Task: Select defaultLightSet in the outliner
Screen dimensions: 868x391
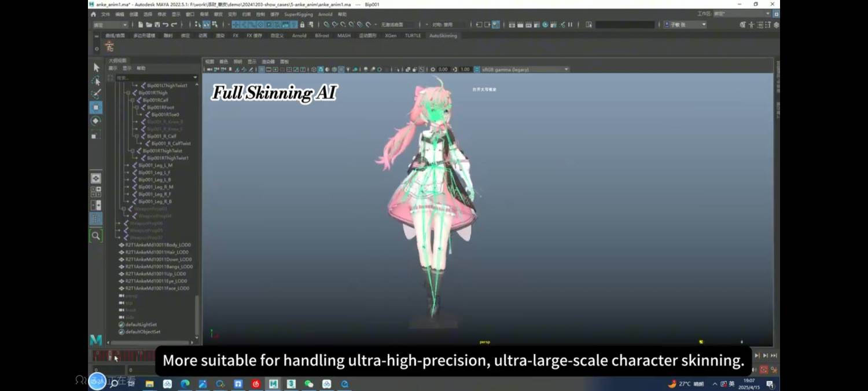Action: point(141,324)
